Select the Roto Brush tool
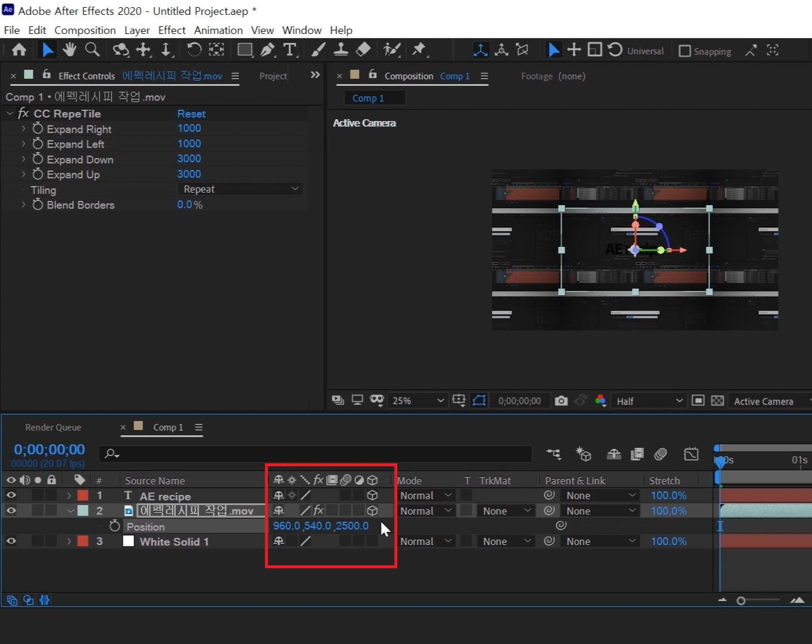The height and width of the screenshot is (644, 812). point(392,50)
